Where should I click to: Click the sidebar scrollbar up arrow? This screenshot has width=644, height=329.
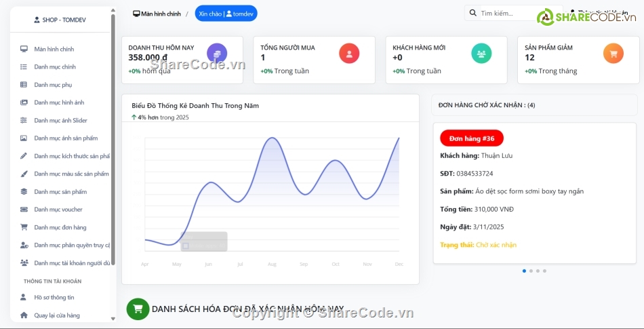coord(113,11)
